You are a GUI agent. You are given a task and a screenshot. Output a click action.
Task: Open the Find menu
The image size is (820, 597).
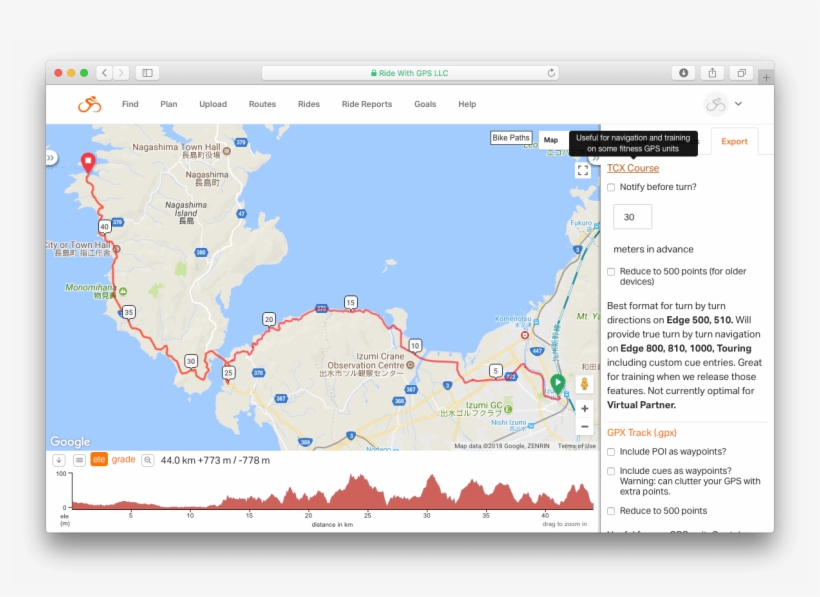click(130, 104)
